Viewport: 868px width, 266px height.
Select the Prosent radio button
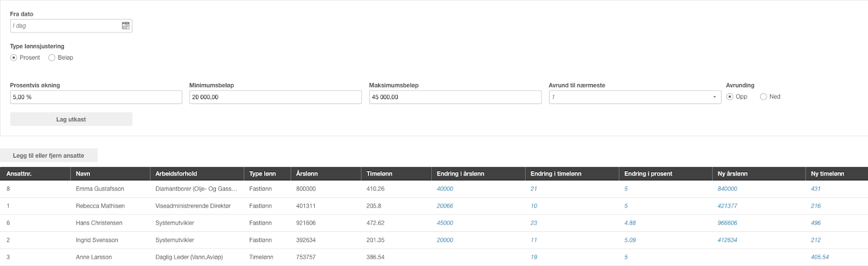14,57
